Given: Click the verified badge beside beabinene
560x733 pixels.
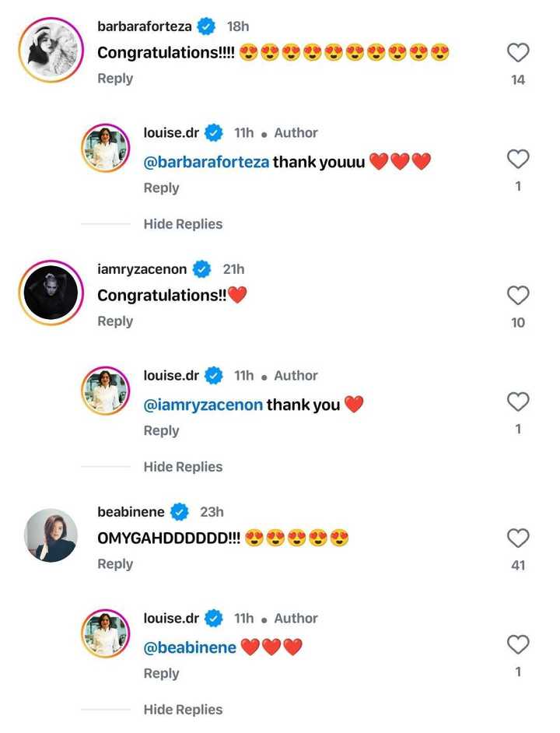Looking at the screenshot, I should pos(179,511).
